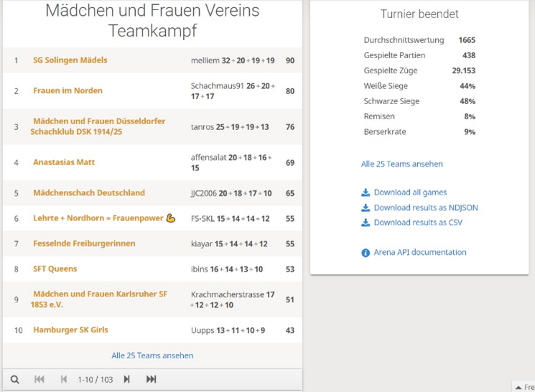Click the SFT Queens team name
This screenshot has height=392, width=535.
pos(55,269)
